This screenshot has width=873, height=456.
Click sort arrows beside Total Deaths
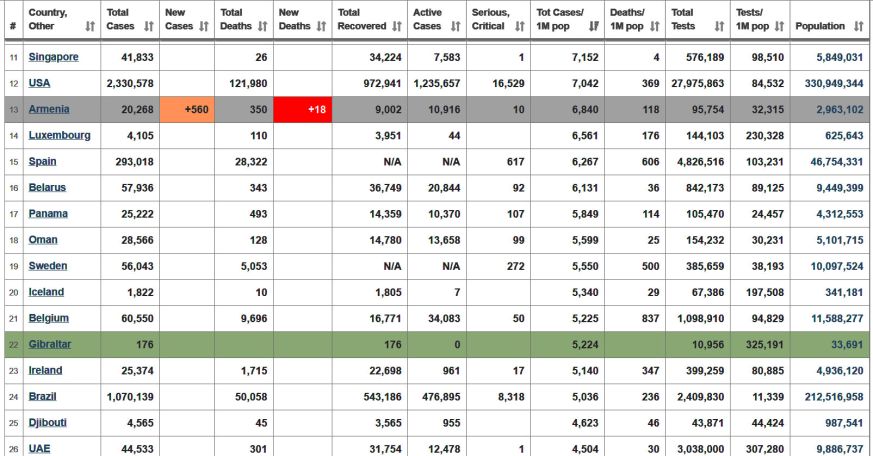point(263,26)
